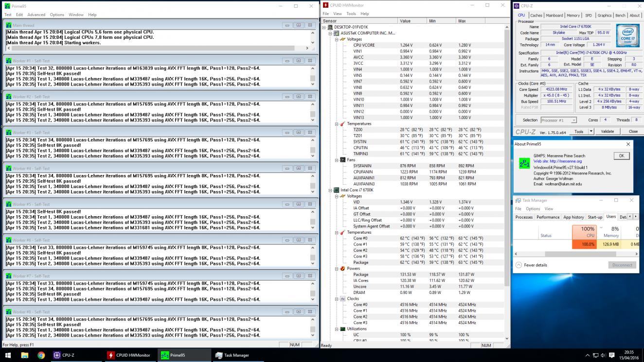Switch to the CPU-Z Bench tab

620,15
